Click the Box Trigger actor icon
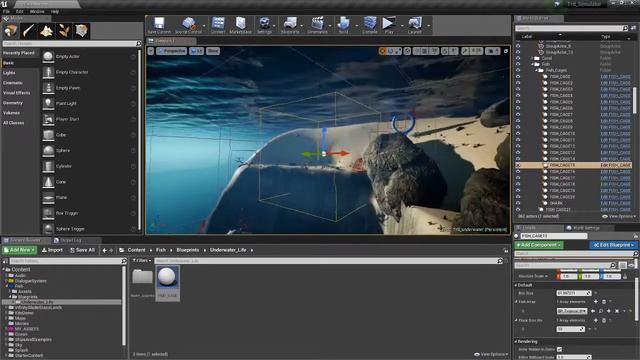 pos(48,213)
